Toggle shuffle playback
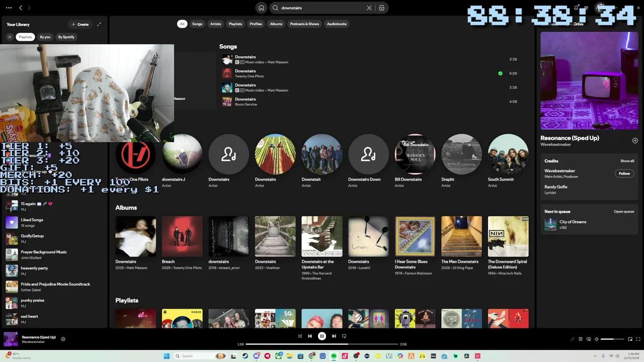 tap(299, 336)
